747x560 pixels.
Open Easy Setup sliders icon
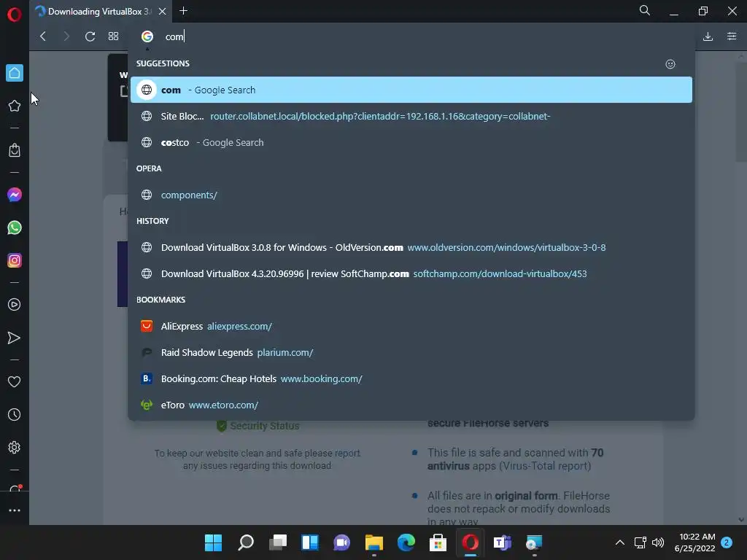[732, 36]
